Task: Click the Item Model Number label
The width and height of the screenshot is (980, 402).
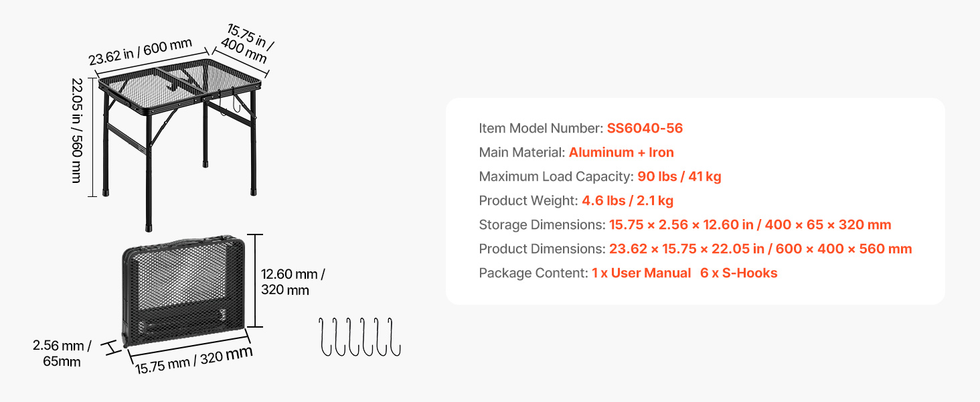Action: [x=541, y=128]
